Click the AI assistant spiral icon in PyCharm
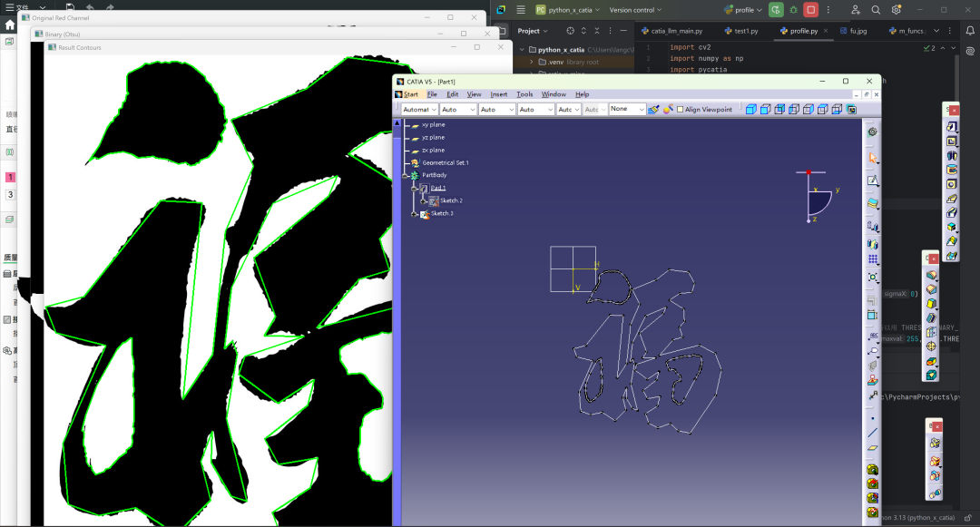 point(970,51)
